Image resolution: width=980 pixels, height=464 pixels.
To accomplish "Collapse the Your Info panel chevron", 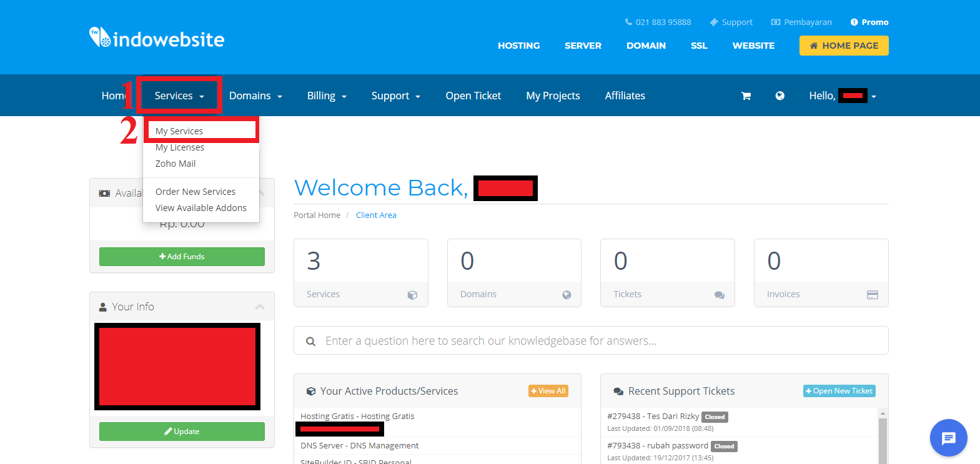I will coord(260,307).
